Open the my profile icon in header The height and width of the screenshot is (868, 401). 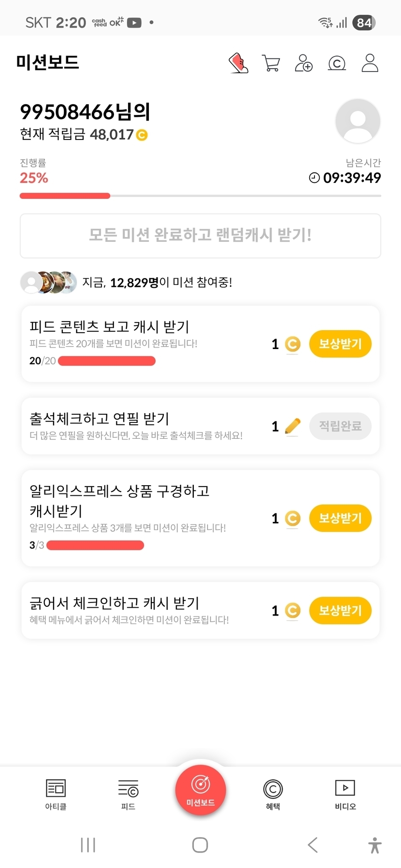pyautogui.click(x=370, y=63)
